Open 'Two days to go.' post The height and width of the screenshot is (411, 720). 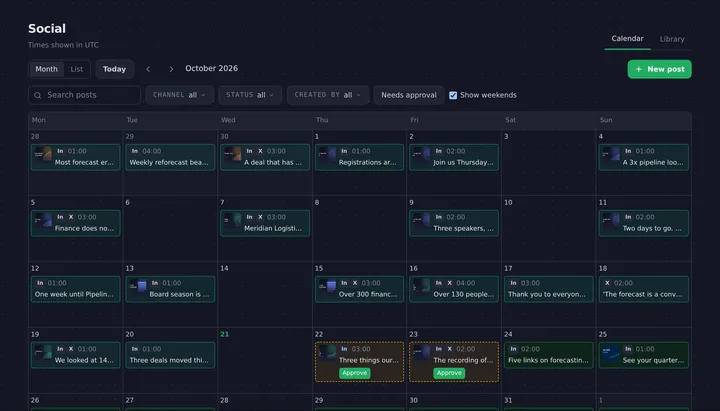tap(643, 223)
